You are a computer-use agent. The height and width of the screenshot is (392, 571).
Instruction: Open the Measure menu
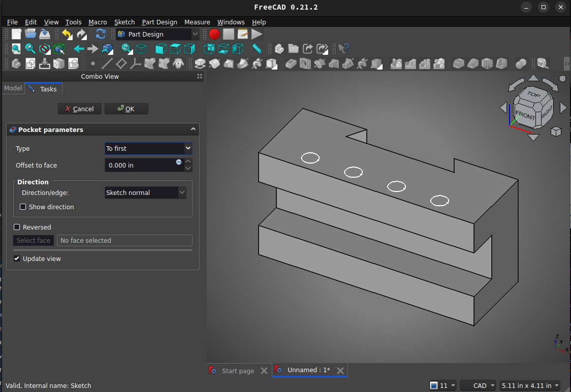197,22
